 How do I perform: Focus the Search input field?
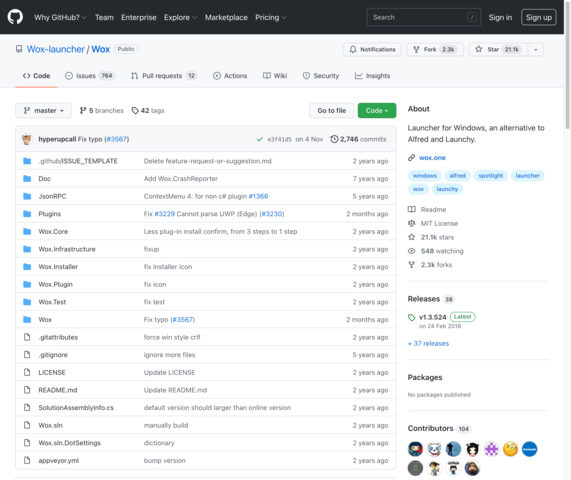pyautogui.click(x=424, y=17)
